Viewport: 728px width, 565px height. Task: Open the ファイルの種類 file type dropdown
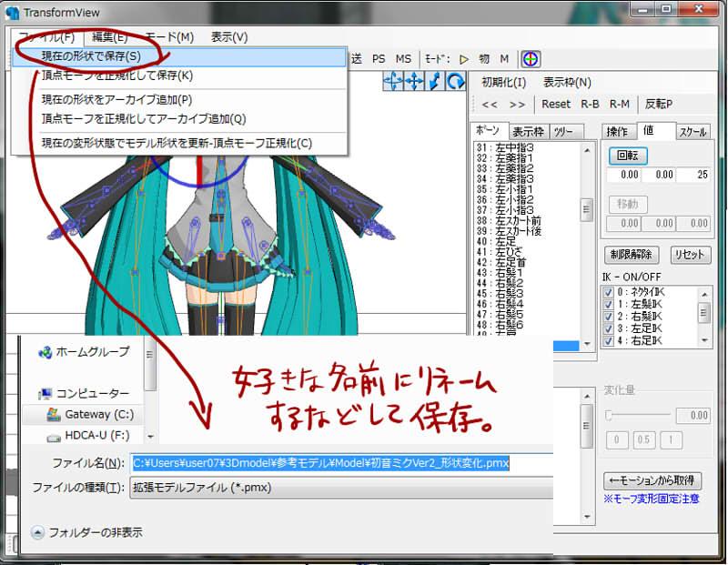(341, 488)
